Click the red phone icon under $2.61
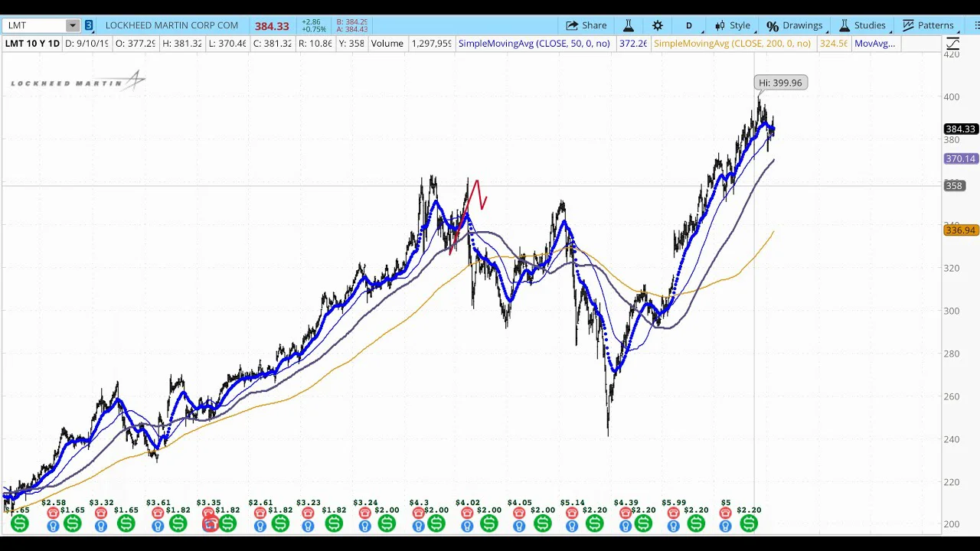Image resolution: width=980 pixels, height=551 pixels. (260, 514)
